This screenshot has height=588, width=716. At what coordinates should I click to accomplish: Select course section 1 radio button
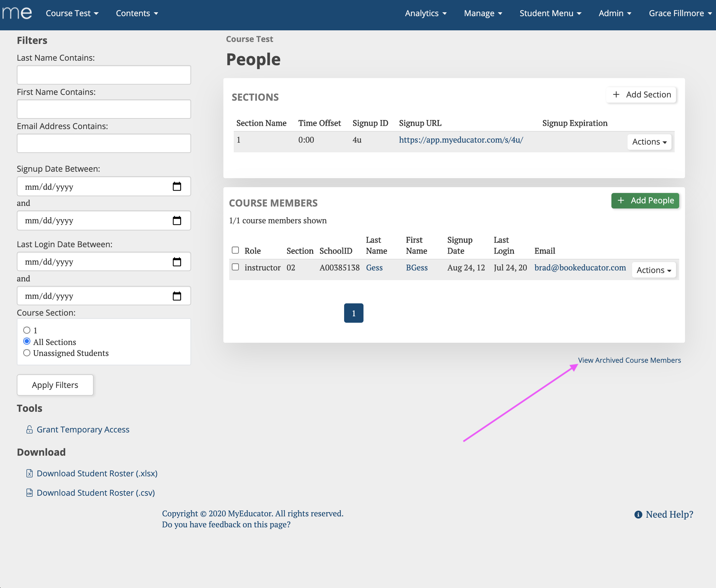[x=27, y=330]
